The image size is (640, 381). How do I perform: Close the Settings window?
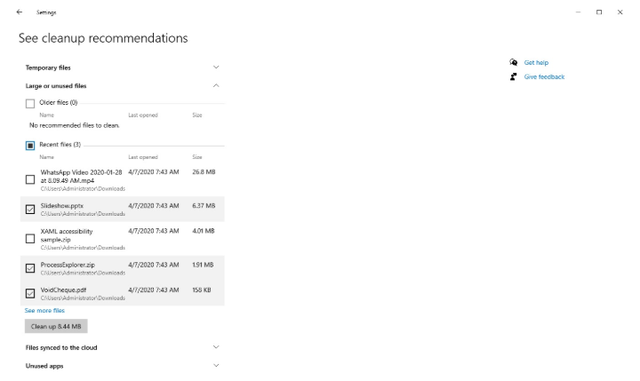click(620, 12)
